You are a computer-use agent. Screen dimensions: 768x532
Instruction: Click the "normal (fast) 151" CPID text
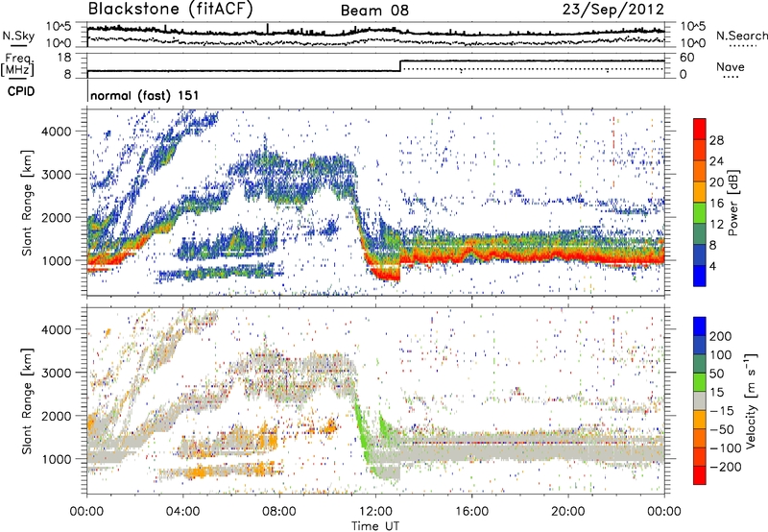[145, 95]
